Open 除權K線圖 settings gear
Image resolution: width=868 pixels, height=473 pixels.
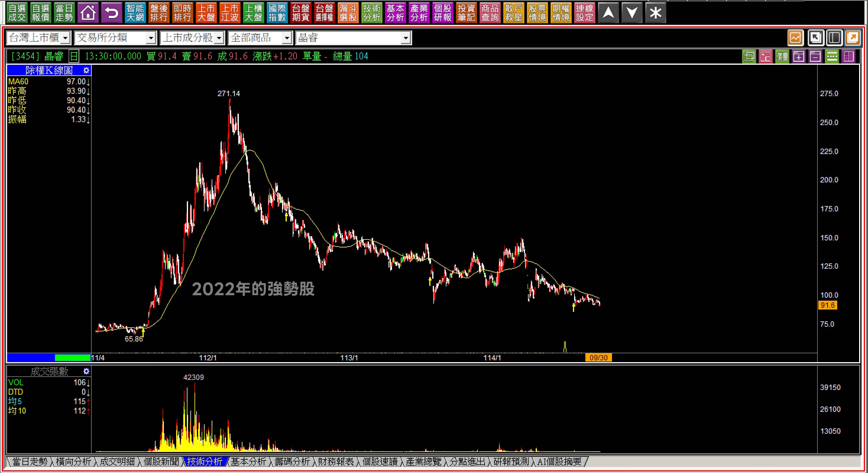coord(86,70)
